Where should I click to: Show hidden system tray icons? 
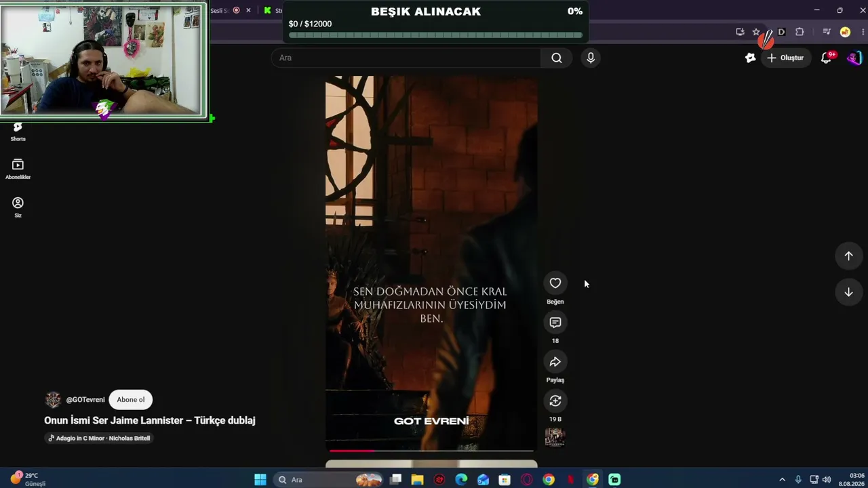click(x=782, y=480)
